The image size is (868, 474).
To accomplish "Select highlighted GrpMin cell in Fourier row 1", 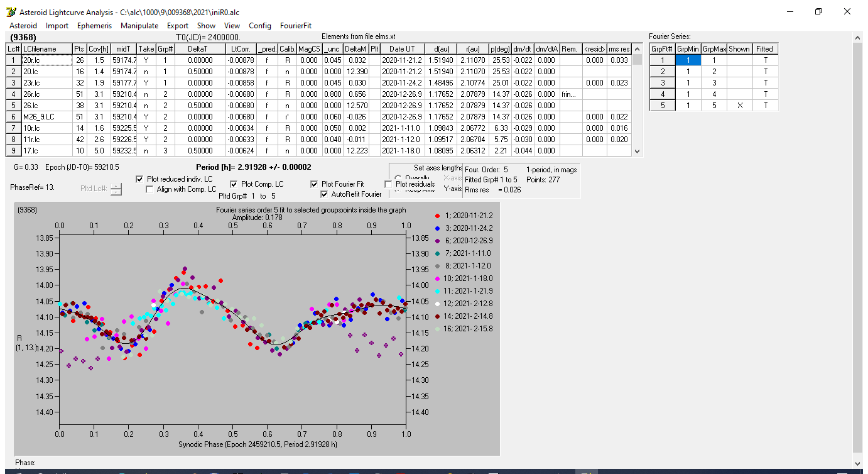I will click(x=688, y=60).
